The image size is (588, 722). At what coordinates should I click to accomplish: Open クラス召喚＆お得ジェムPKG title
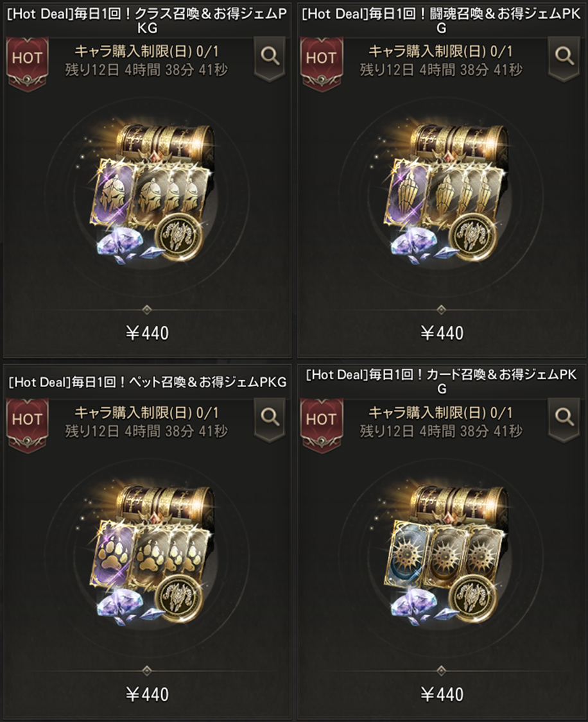(x=148, y=21)
